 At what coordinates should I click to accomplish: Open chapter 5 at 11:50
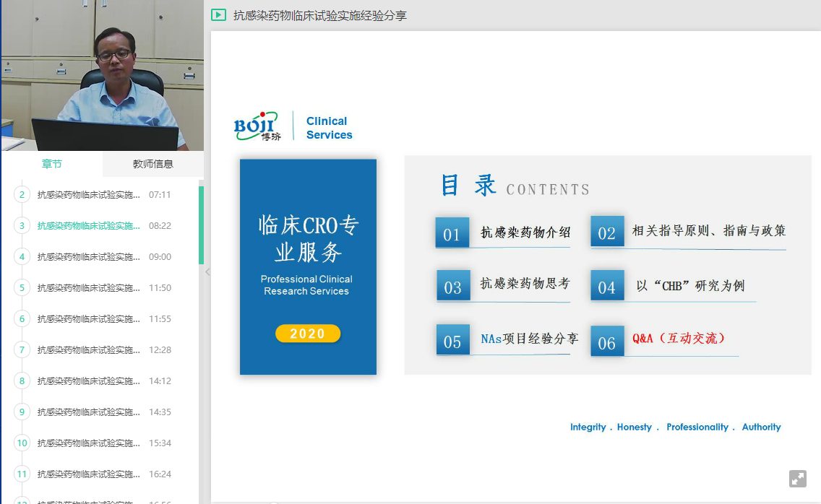[x=89, y=288]
